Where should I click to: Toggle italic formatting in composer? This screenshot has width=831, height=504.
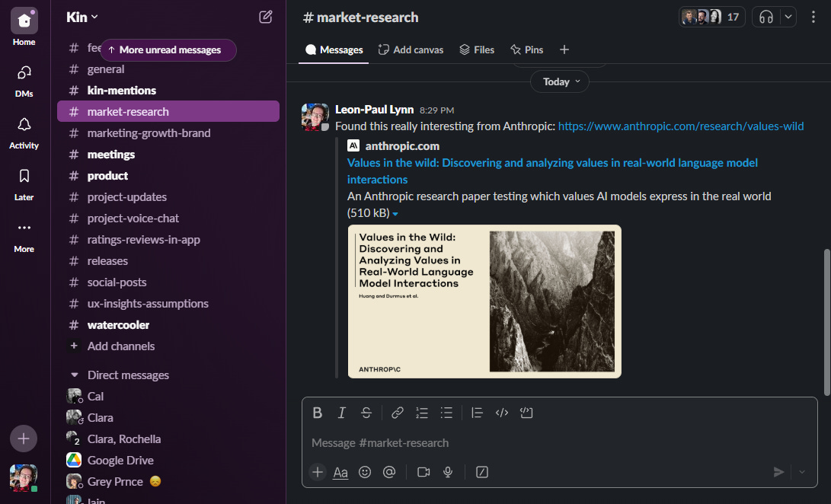tap(342, 413)
